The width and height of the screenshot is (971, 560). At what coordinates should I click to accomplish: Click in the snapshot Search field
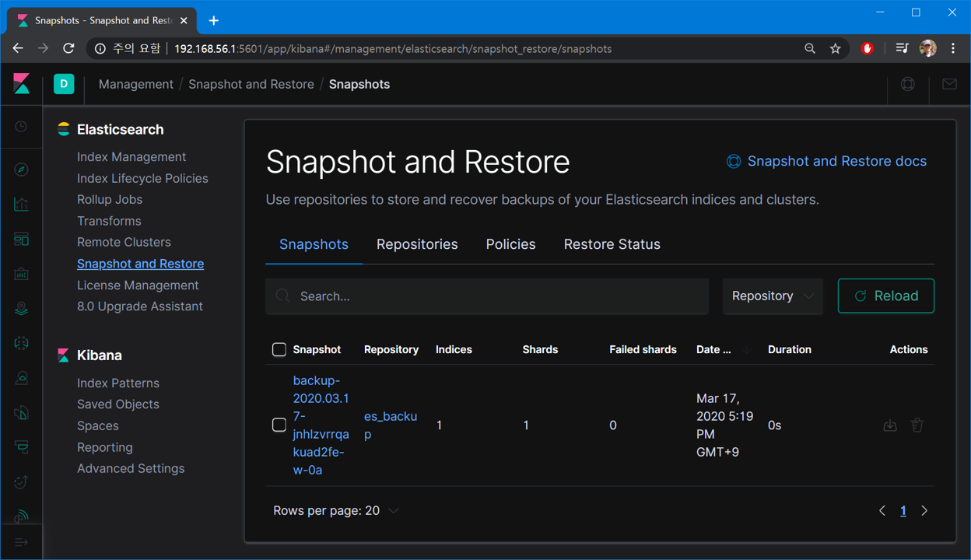pyautogui.click(x=487, y=296)
